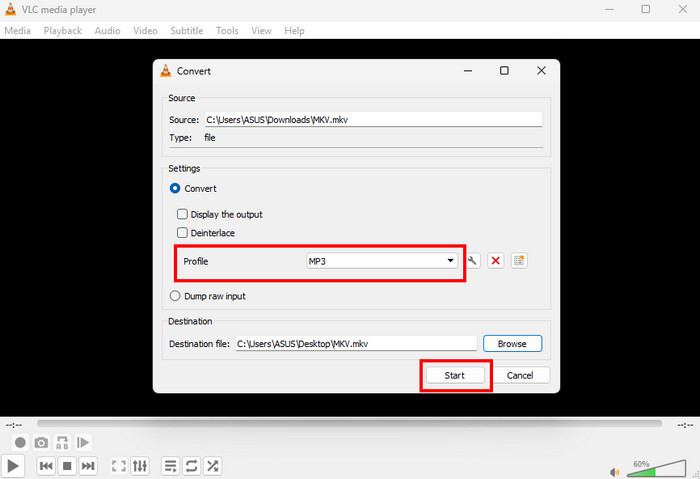Screen dimensions: 700x479
Task: Play the media
Action: tap(13, 467)
